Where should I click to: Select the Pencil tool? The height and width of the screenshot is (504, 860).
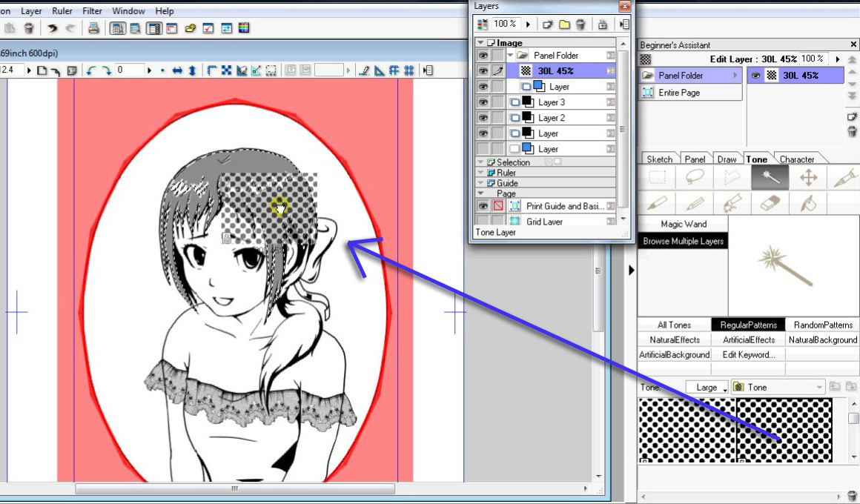coord(695,204)
